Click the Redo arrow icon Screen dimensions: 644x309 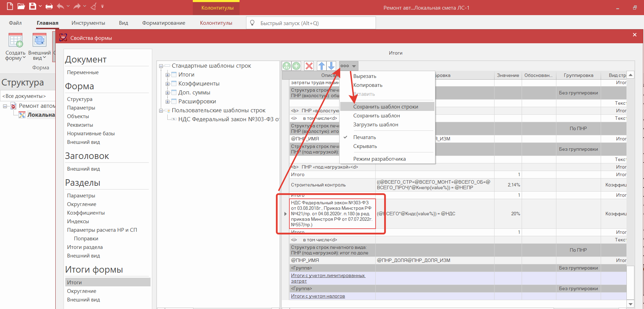point(77,6)
